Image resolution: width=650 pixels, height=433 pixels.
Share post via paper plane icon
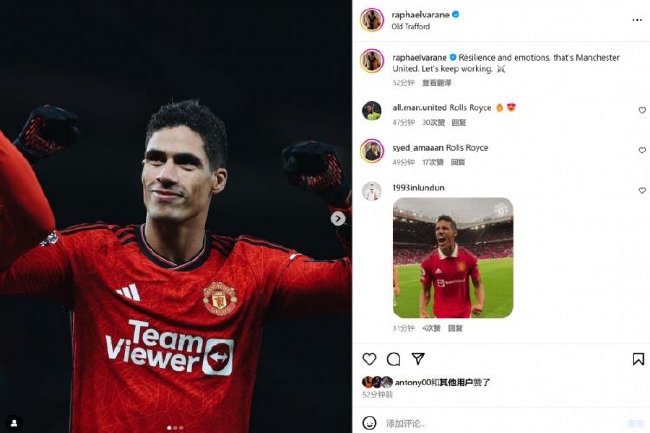point(418,358)
